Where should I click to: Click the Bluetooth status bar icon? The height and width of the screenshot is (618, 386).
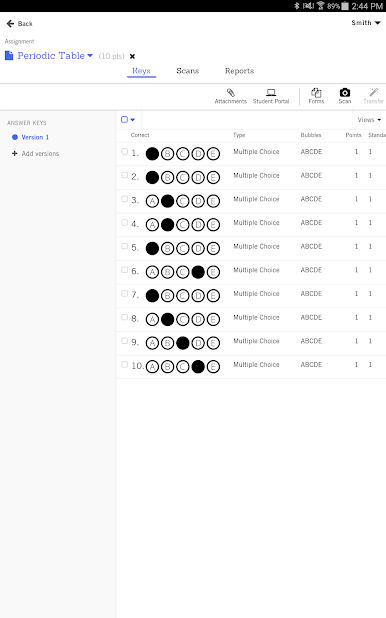296,6
